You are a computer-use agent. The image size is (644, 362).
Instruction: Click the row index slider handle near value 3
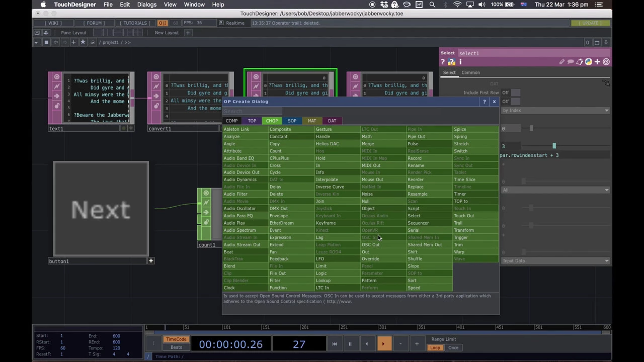[554, 146]
